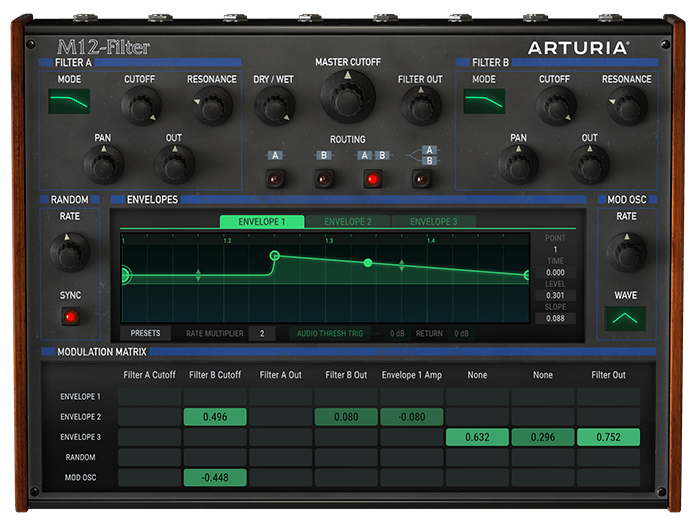Image resolution: width=698 pixels, height=523 pixels.
Task: Open Filter B Cutoff destination header
Action: (x=215, y=375)
